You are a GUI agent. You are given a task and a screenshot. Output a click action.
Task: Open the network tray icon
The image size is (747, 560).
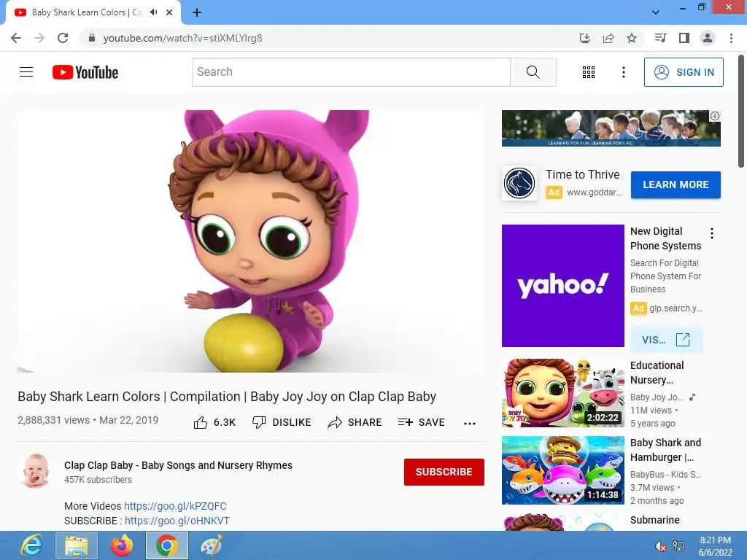(x=678, y=546)
